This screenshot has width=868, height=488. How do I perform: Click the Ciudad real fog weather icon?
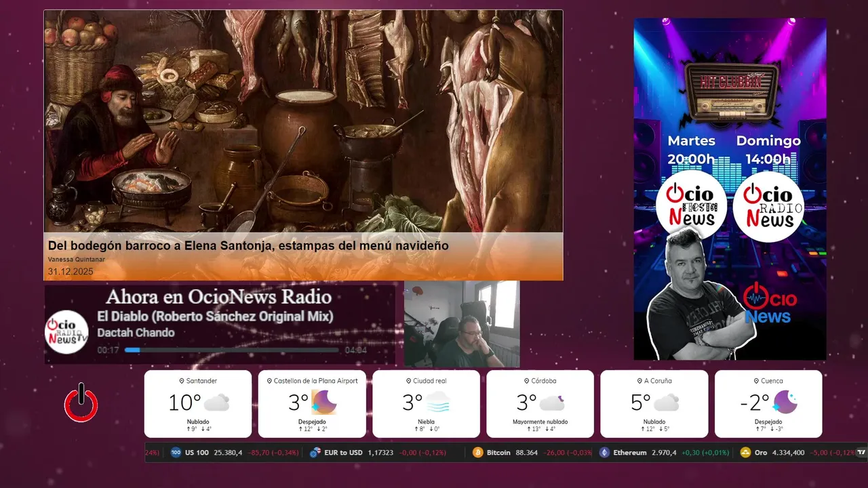pos(437,403)
